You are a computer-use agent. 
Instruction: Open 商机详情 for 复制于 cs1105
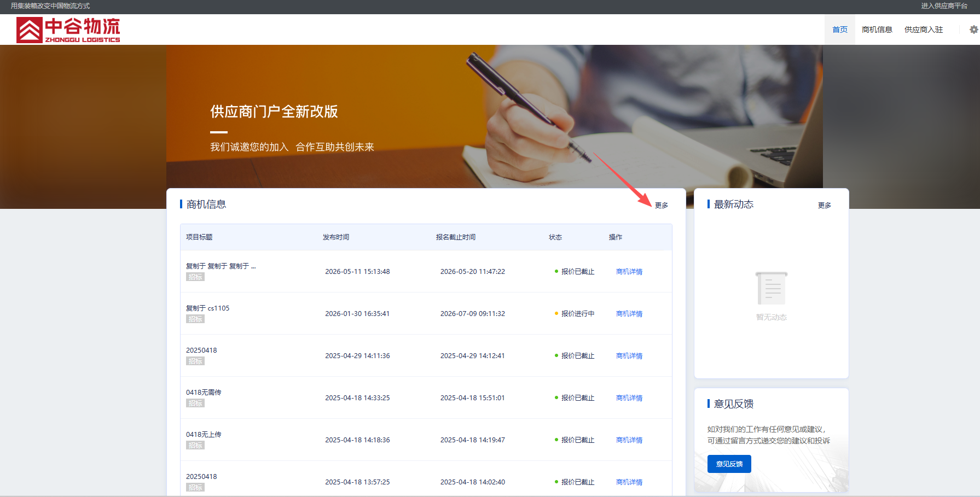(629, 314)
